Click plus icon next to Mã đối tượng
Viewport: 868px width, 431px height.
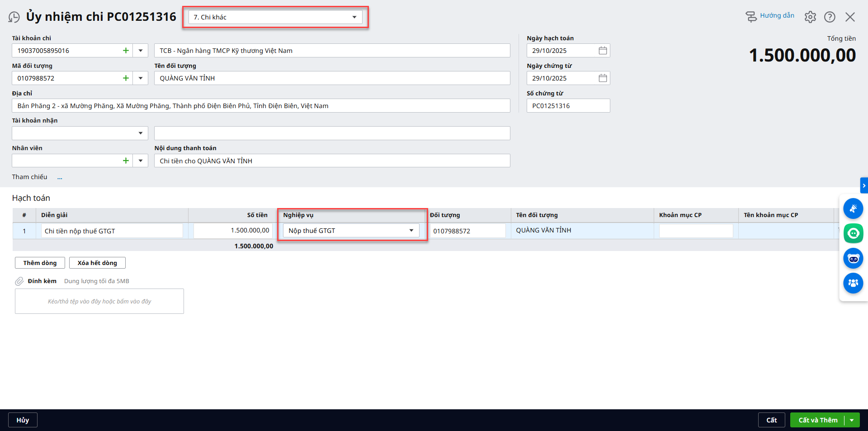coord(126,78)
